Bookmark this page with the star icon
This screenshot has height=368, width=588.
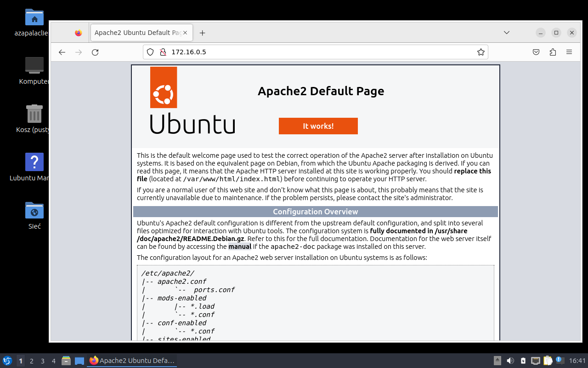(481, 52)
